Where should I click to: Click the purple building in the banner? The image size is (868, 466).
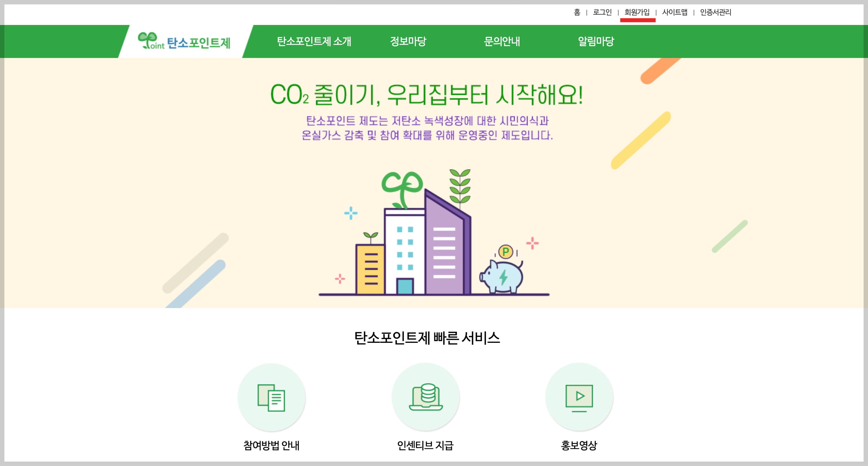click(448, 242)
